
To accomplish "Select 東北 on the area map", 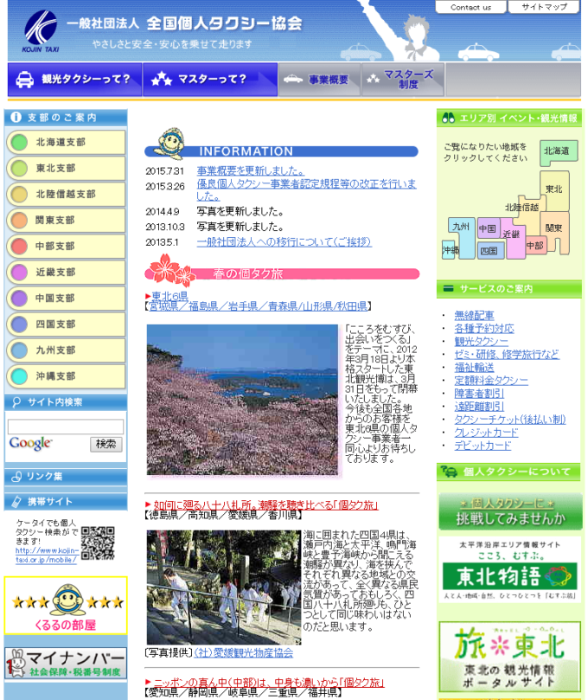I will coord(554,190).
